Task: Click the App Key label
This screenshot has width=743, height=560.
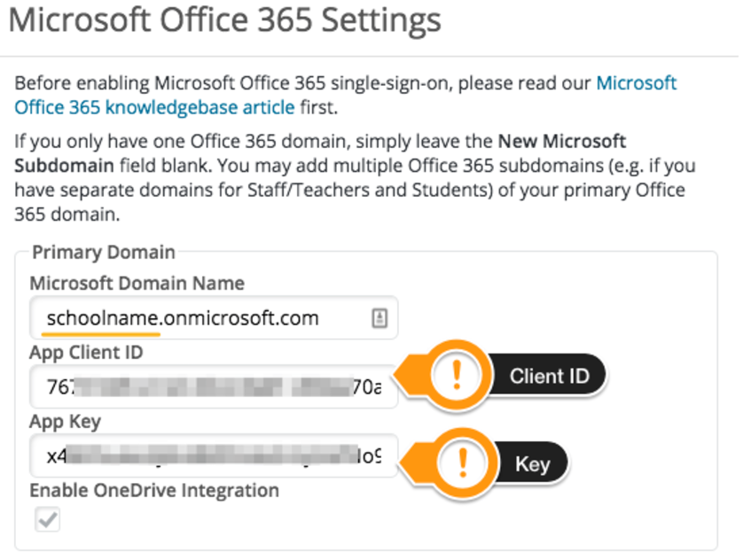Action: point(66,421)
